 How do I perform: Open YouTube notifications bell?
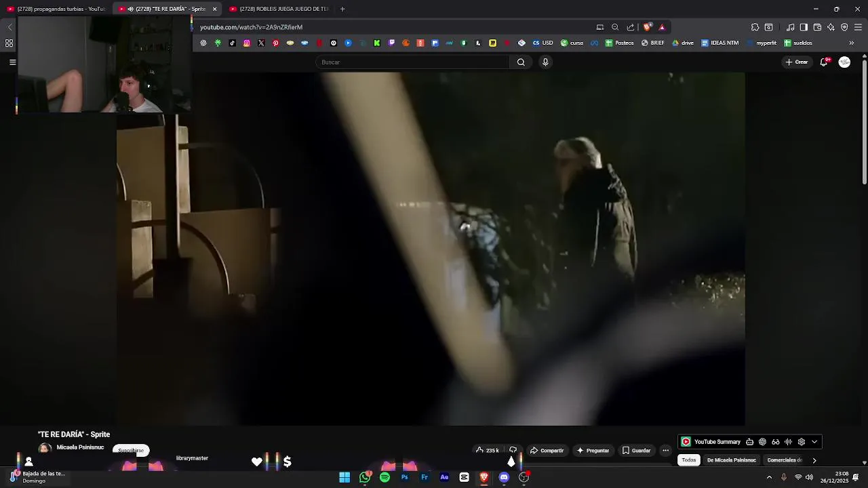click(x=825, y=62)
